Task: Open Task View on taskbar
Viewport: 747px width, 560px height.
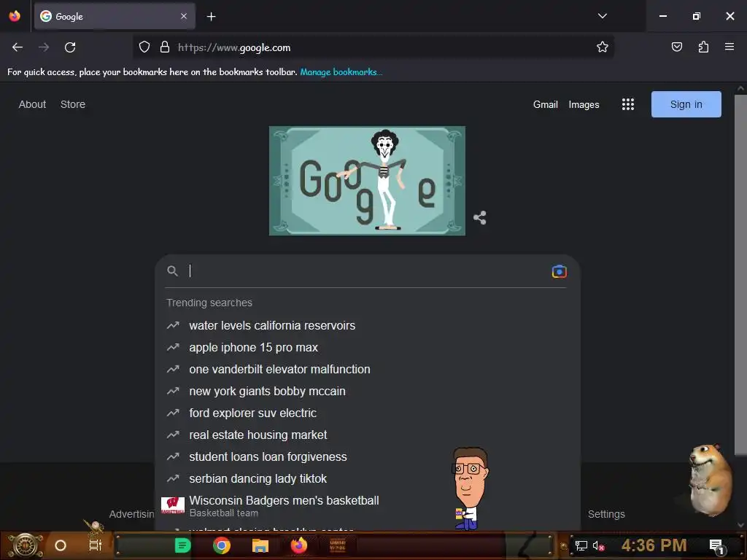Action: (x=96, y=545)
